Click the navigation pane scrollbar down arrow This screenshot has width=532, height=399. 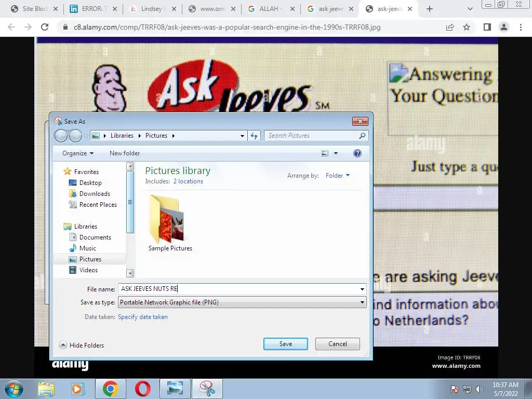[130, 273]
